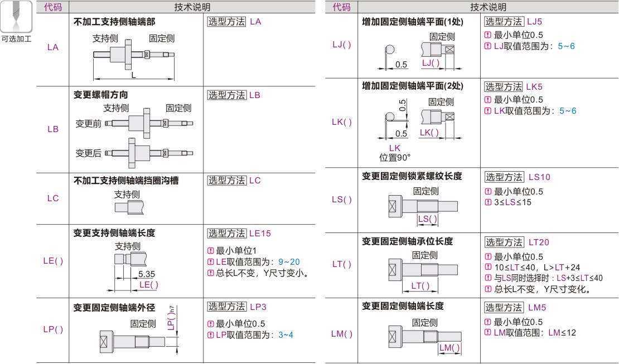Click the heading 增加固定侧轴端平面(2处)
This screenshot has height=364, width=619.
(413, 86)
